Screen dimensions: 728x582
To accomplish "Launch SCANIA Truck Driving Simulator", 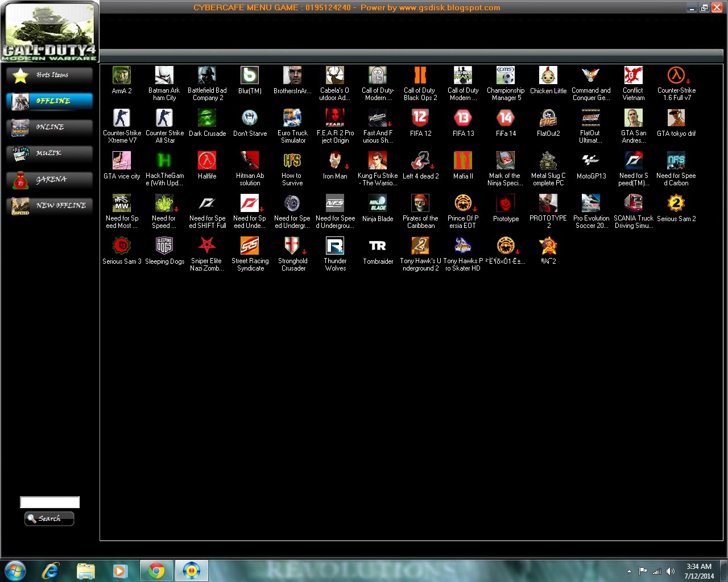I will click(634, 203).
